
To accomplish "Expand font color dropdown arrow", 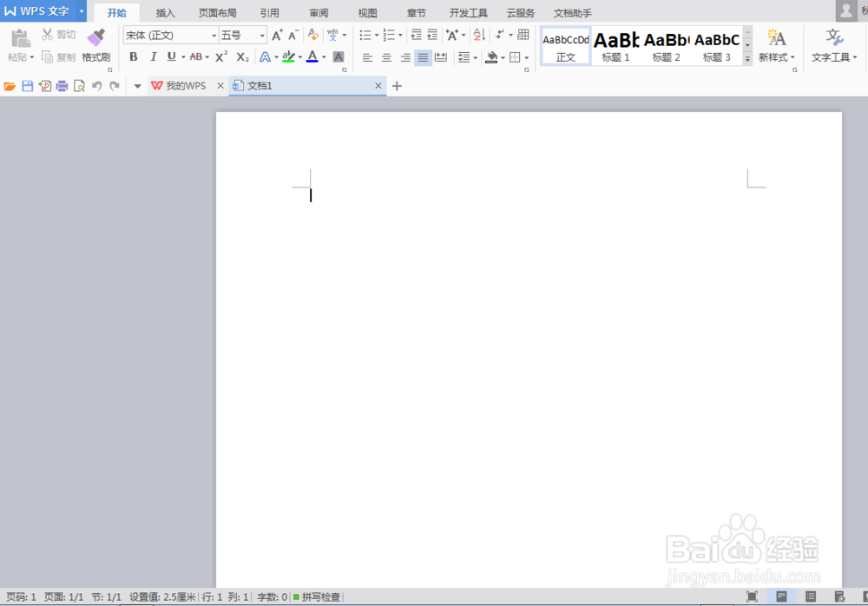I will (325, 57).
